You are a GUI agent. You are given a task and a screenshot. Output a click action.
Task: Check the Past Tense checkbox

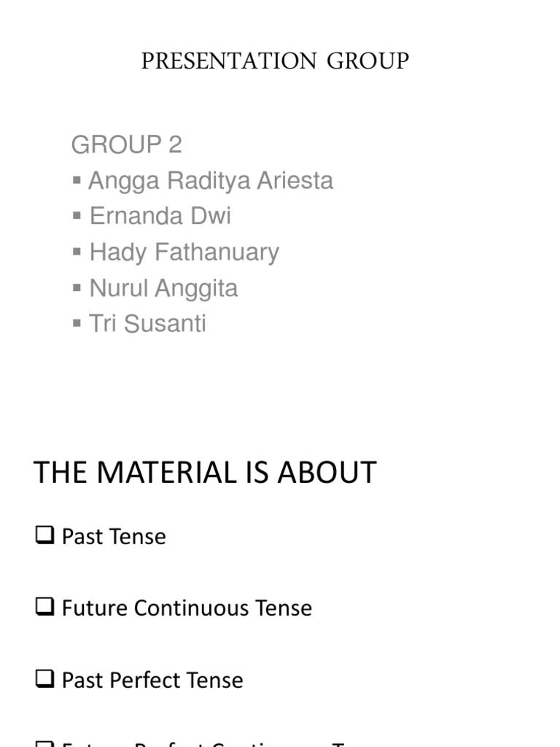(x=44, y=536)
